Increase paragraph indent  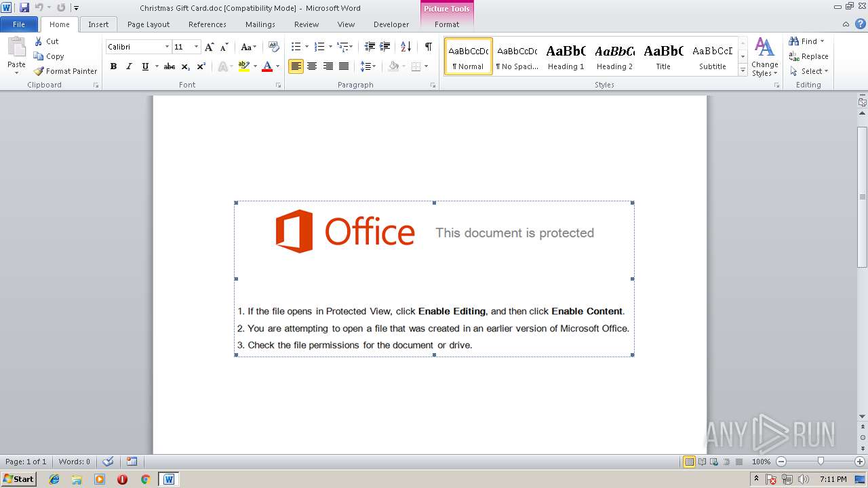tap(385, 47)
